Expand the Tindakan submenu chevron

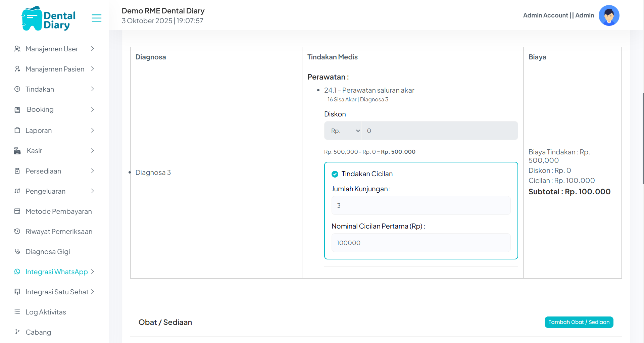tap(93, 89)
